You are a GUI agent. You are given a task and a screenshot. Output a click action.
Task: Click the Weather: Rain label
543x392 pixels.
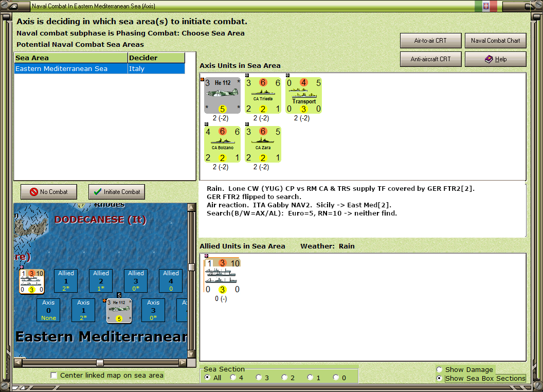pyautogui.click(x=327, y=246)
